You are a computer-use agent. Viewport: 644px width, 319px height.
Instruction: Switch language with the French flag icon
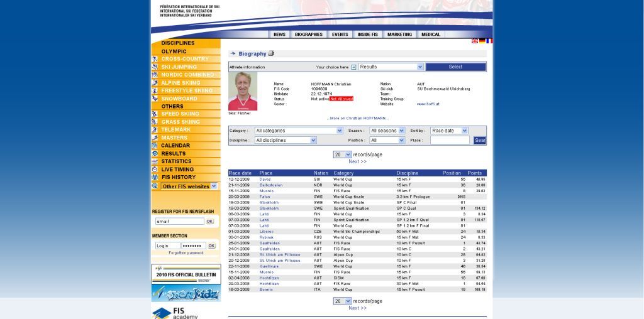point(489,41)
